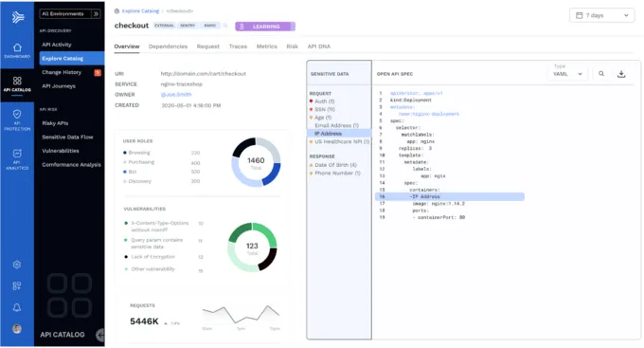Click the Change History notification badge
The image size is (644, 348).
coord(98,73)
